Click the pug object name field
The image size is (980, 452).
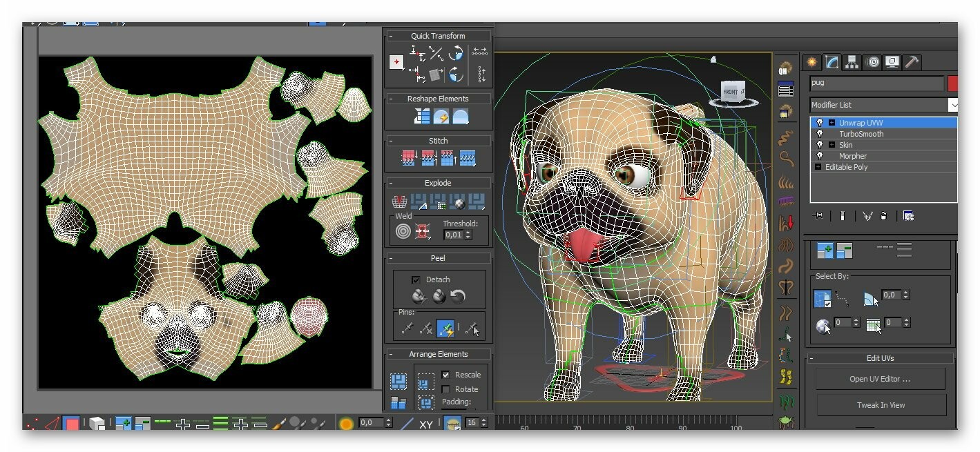874,82
